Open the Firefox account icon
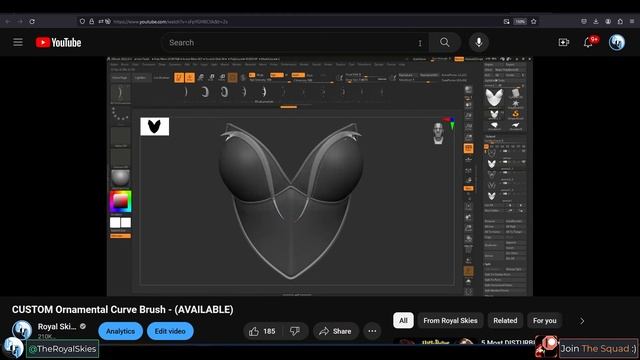Screen dimensions: 640x360 pyautogui.click(x=608, y=21)
